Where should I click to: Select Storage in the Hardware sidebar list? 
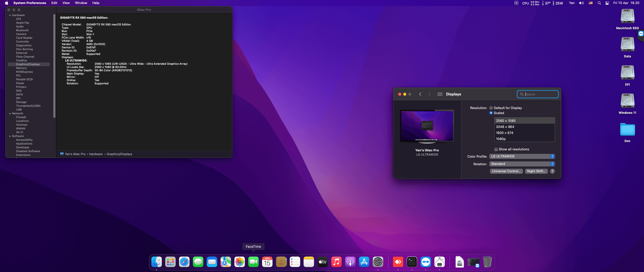point(21,102)
